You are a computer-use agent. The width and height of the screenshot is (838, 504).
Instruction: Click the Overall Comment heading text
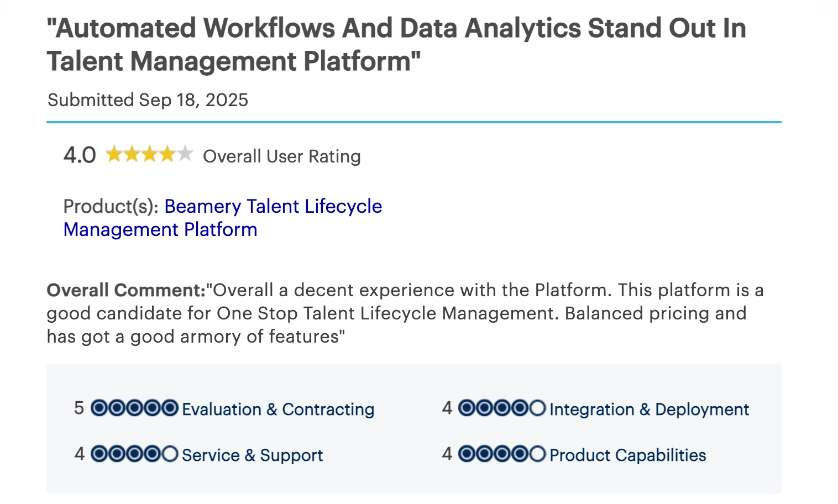pyautogui.click(x=126, y=290)
